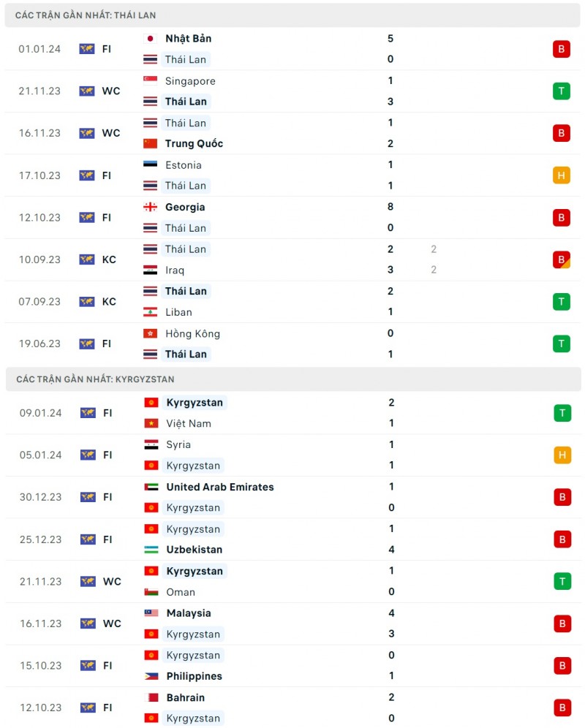Viewport: 585px width, 728px height.
Task: Click the Japan flag icon beside Nhật Bản
Action: 150,39
